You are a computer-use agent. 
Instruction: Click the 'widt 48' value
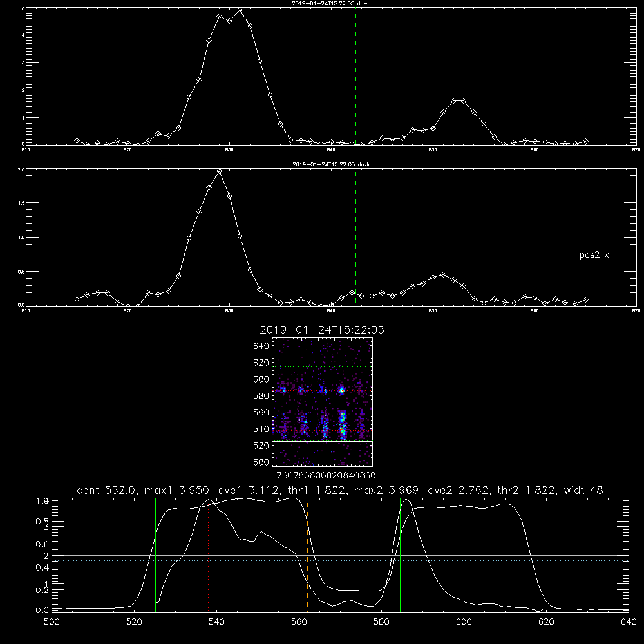(x=583, y=490)
